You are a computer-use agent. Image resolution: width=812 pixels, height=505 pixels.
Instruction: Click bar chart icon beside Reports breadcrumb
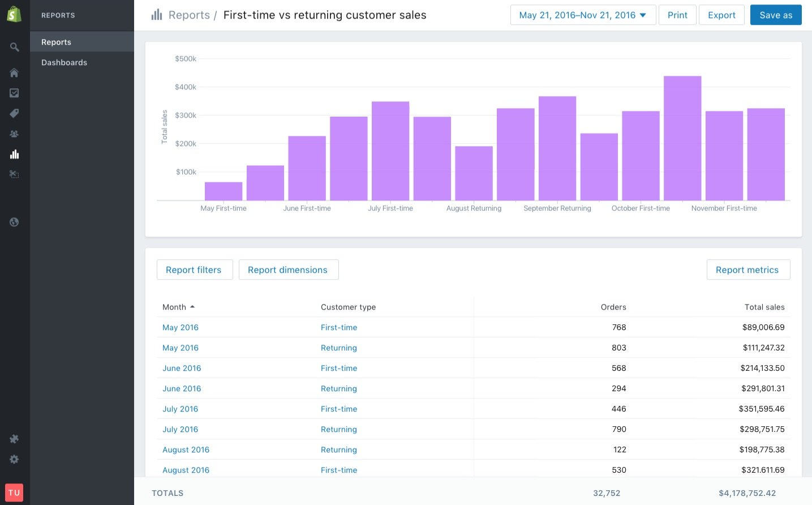click(x=157, y=15)
